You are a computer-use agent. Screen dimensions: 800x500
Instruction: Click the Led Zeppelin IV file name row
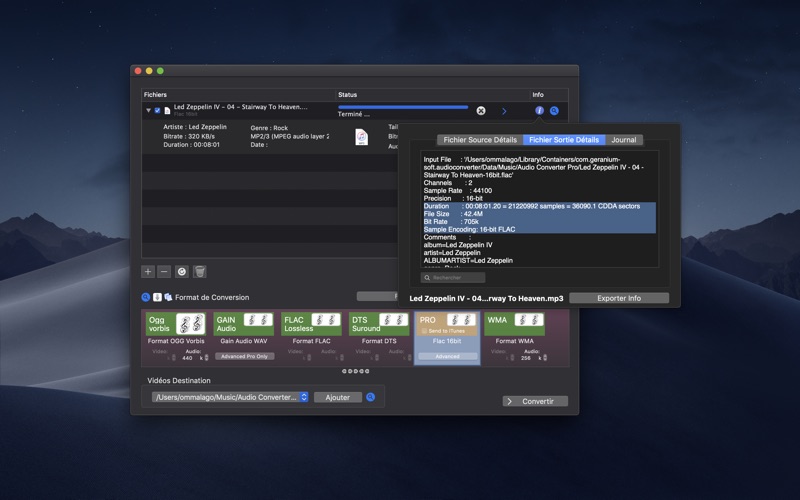point(241,107)
